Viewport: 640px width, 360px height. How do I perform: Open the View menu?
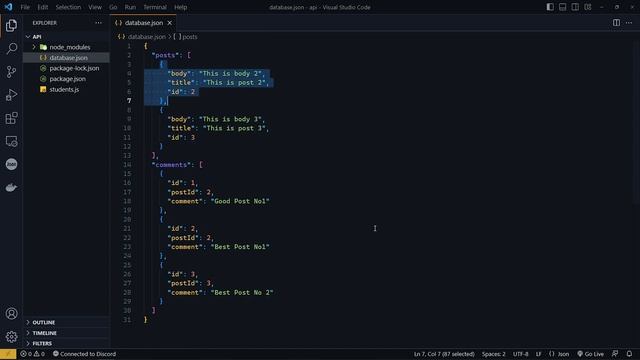[x=95, y=7]
